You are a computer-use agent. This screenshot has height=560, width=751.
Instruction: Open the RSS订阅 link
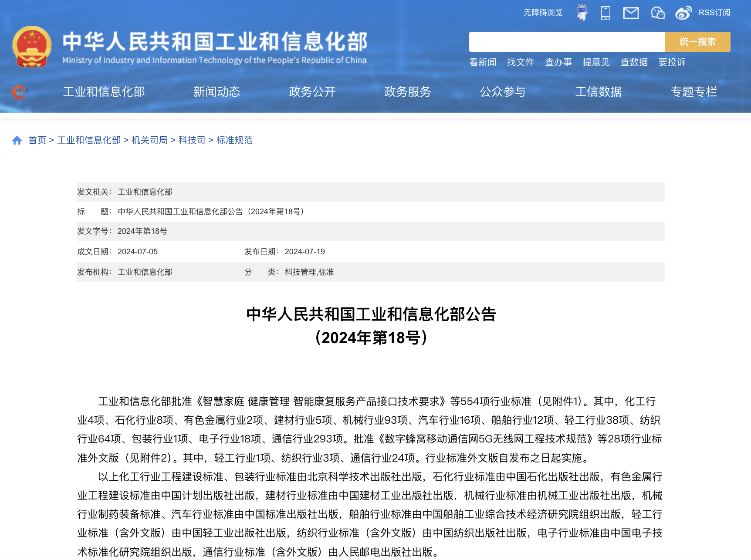[714, 13]
